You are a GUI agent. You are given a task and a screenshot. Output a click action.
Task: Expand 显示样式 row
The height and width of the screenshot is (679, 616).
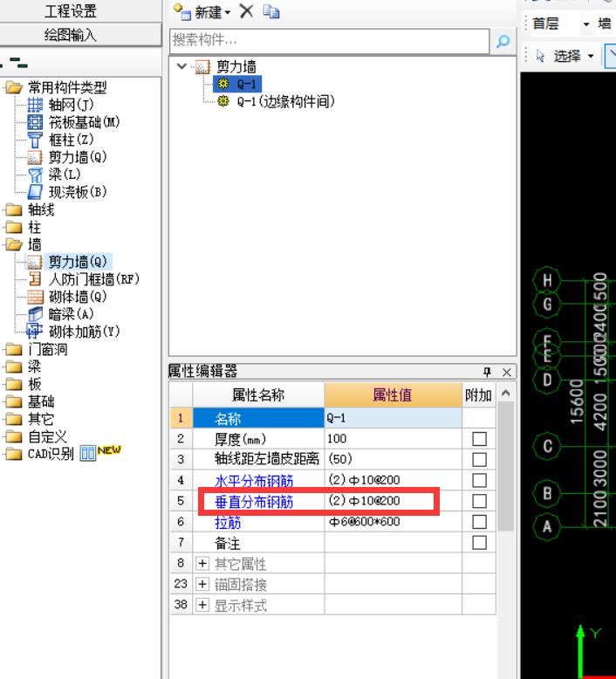pos(202,605)
